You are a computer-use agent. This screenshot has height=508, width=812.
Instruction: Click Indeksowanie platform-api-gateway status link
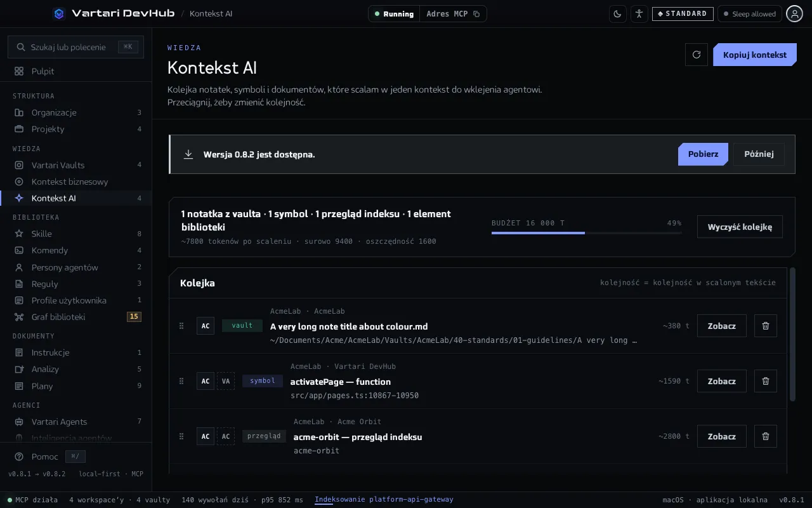point(384,500)
